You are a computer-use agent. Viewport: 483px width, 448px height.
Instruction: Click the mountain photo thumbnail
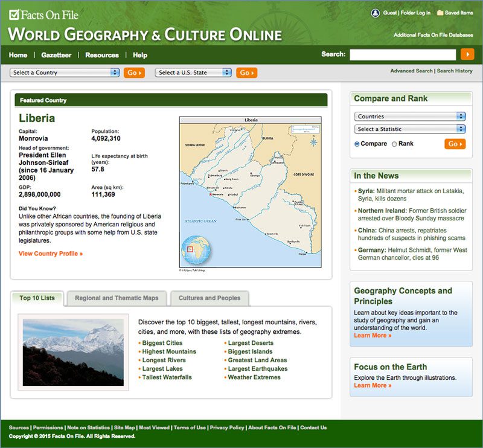click(73, 353)
